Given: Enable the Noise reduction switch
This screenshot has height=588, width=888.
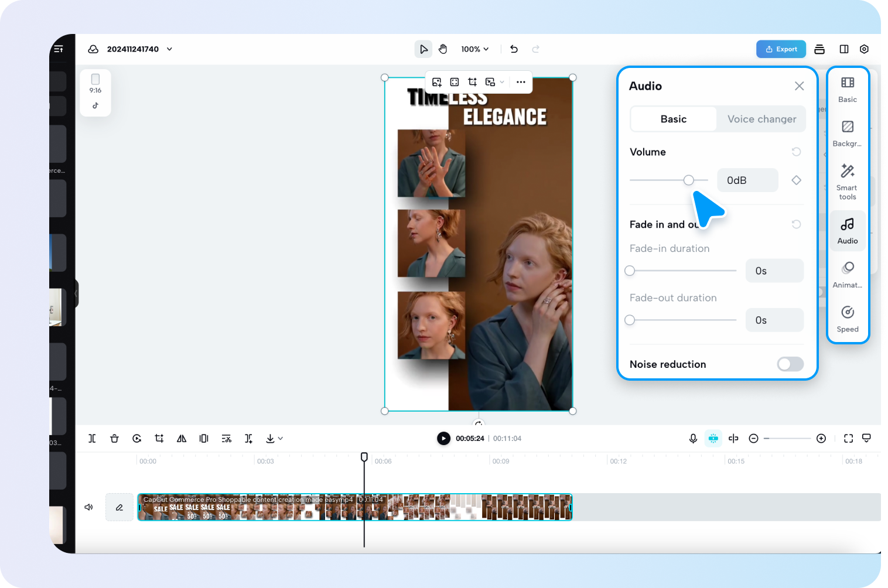Looking at the screenshot, I should coord(790,364).
